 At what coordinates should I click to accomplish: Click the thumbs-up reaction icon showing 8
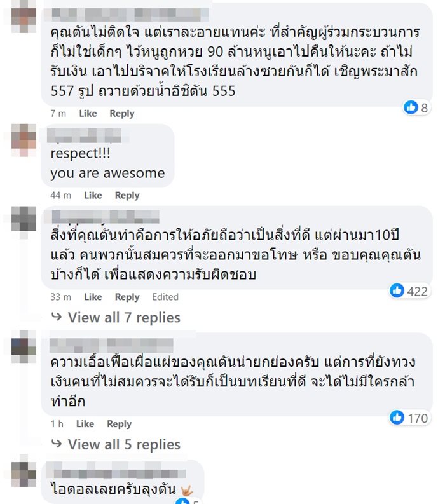pos(411,107)
